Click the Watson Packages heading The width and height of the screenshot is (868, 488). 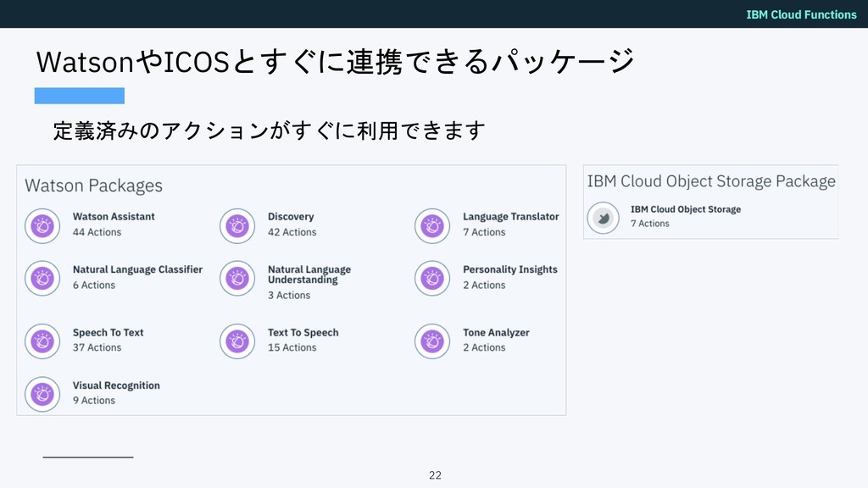click(x=93, y=186)
